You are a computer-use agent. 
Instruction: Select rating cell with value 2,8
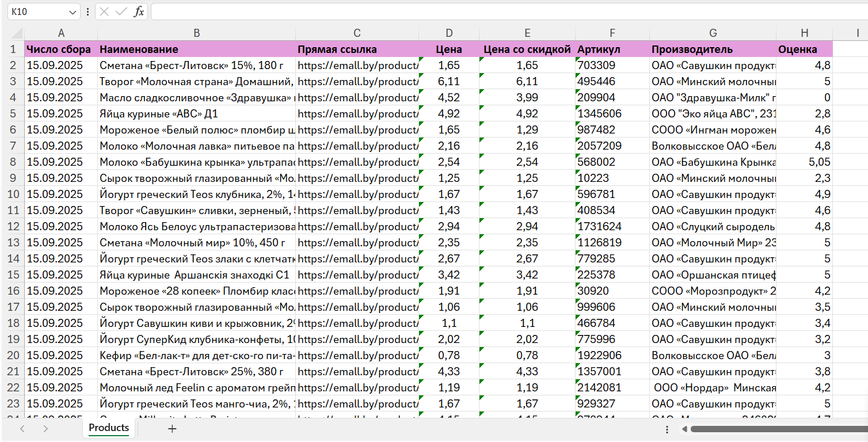point(804,113)
